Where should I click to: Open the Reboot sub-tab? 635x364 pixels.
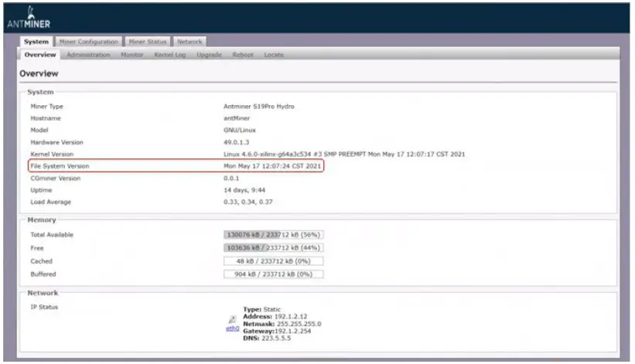tap(243, 55)
